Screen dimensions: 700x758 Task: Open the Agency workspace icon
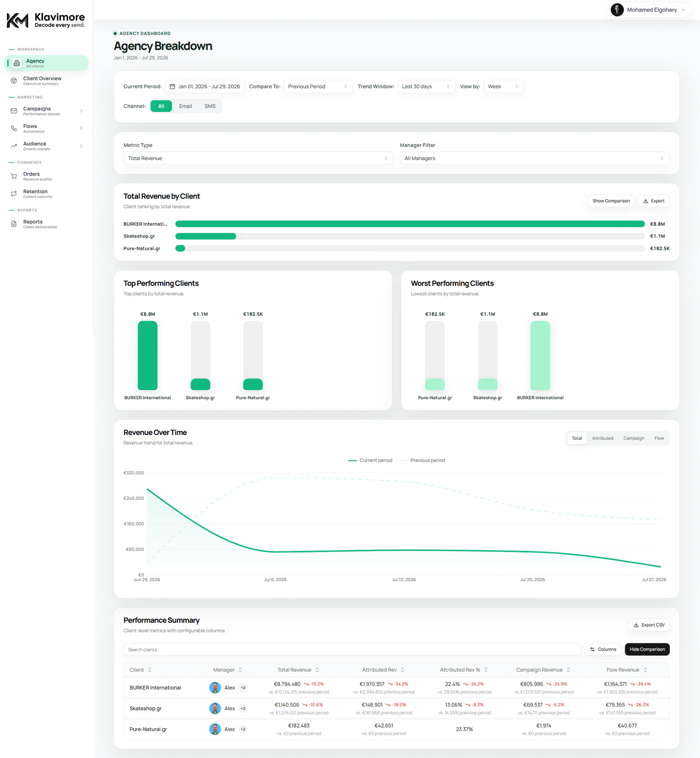tap(17, 63)
